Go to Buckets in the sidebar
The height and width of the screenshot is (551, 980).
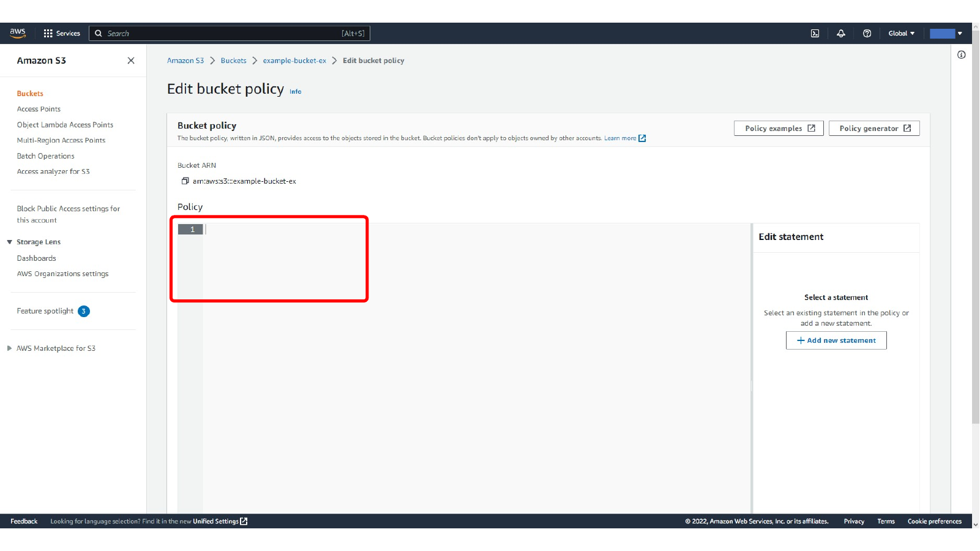click(x=30, y=94)
